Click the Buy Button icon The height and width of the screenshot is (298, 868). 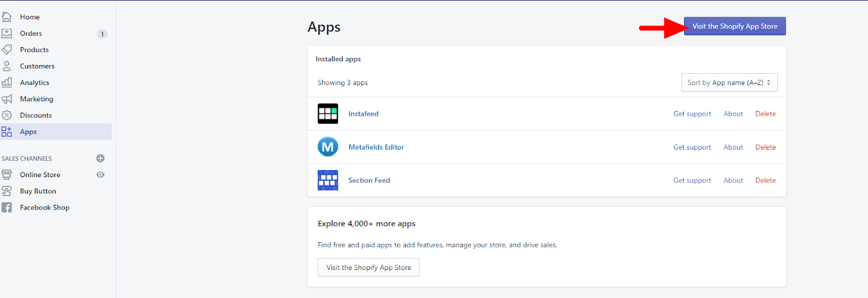(x=7, y=191)
